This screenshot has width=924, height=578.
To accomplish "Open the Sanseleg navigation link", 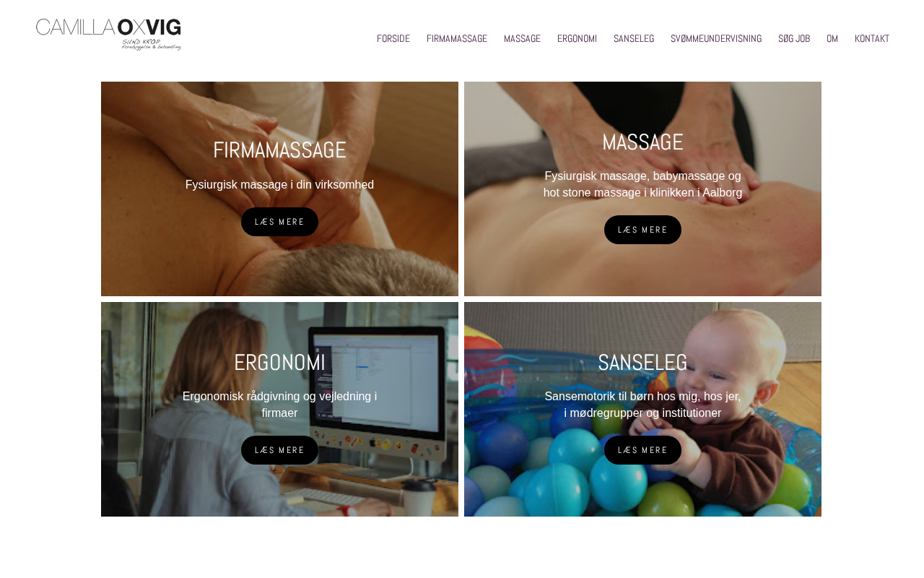I will (634, 38).
